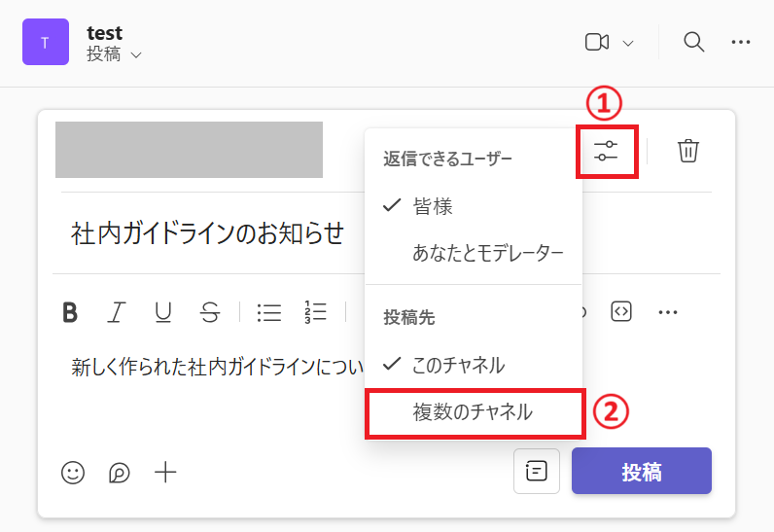The image size is (774, 532).
Task: Select 皆様 reply option
Action: pos(473,206)
